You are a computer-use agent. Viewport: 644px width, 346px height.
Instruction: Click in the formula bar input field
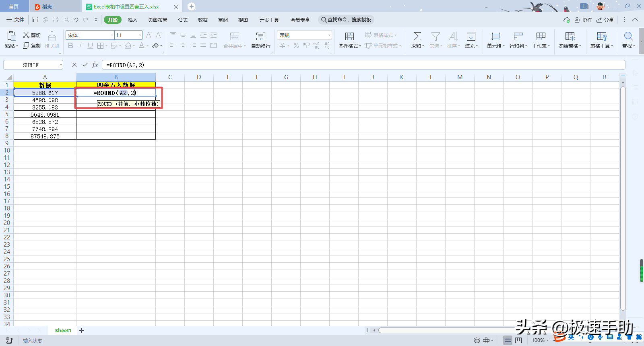tap(363, 65)
